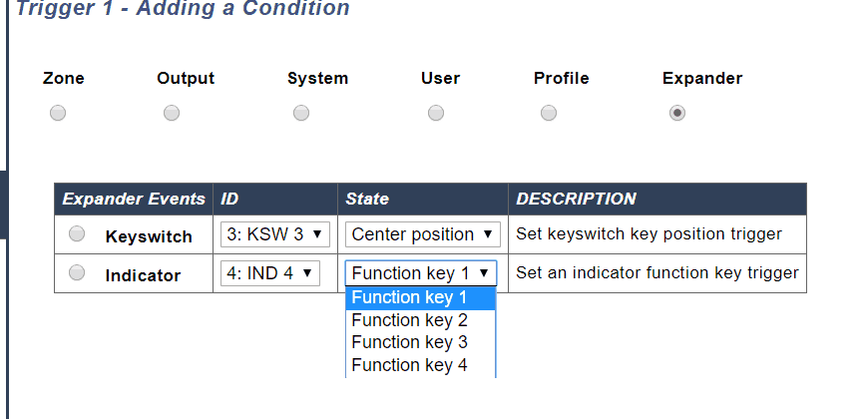Open the Center position state dropdown
The image size is (868, 419).
point(422,234)
